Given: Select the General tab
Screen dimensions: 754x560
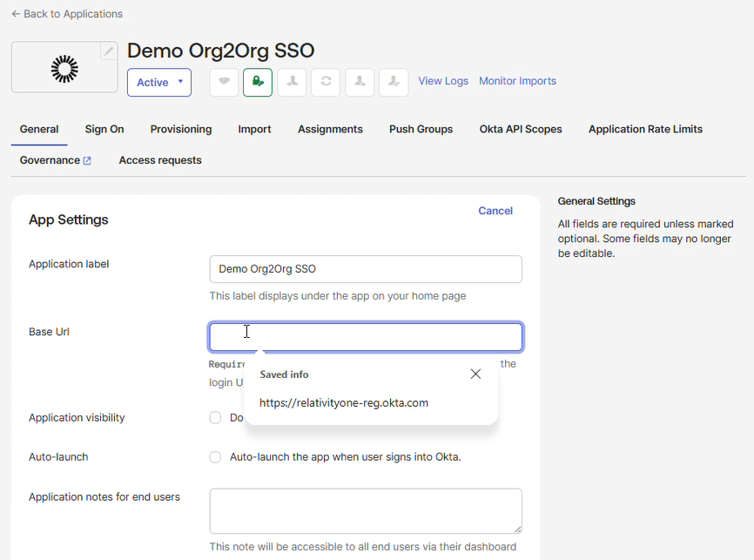Looking at the screenshot, I should click(x=39, y=129).
